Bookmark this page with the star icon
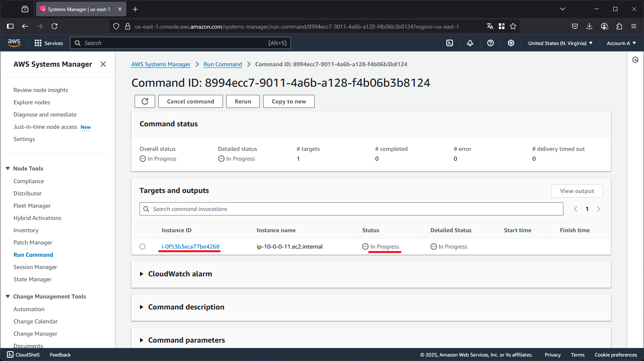 coord(513,26)
